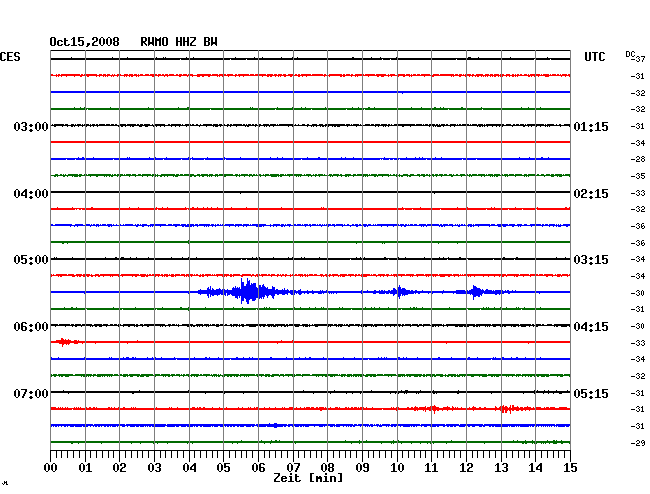
Task: Click the "09" minute axis label
Action: (x=362, y=468)
